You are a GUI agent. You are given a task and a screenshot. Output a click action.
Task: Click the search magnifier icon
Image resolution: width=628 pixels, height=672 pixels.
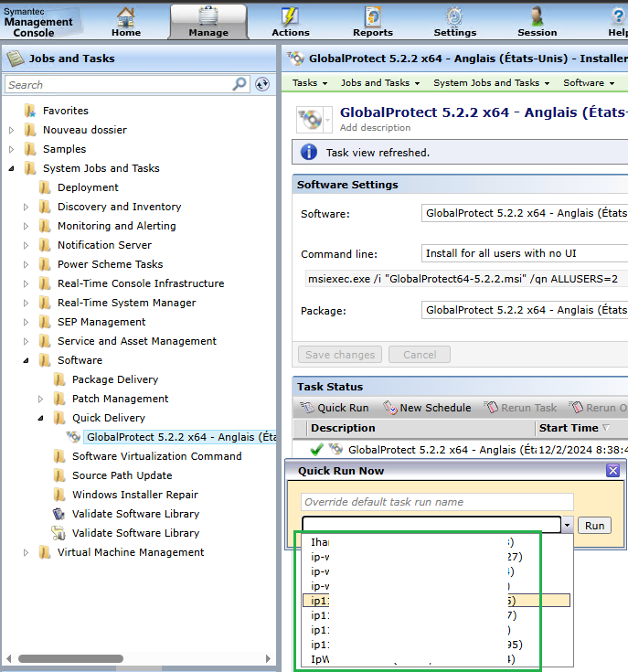pos(239,84)
